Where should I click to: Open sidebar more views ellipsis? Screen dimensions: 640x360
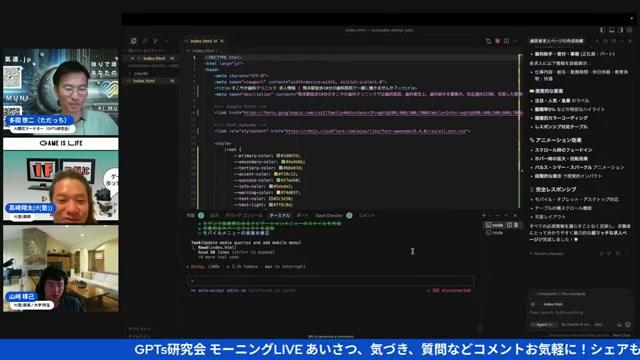pyautogui.click(x=167, y=41)
